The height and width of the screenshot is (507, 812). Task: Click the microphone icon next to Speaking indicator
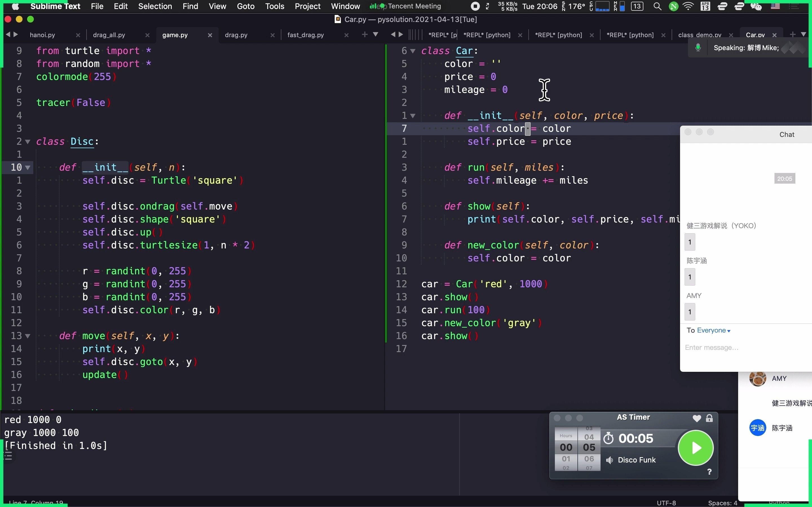click(698, 48)
